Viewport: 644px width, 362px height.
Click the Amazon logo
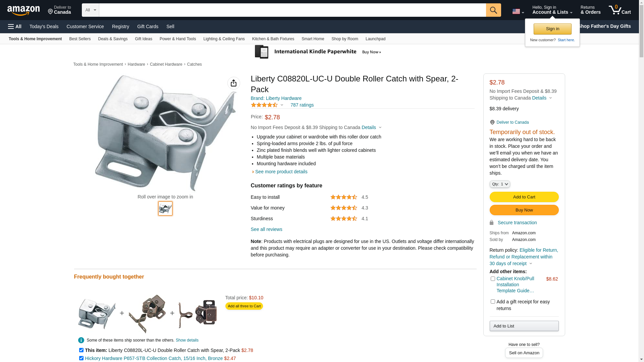[23, 11]
